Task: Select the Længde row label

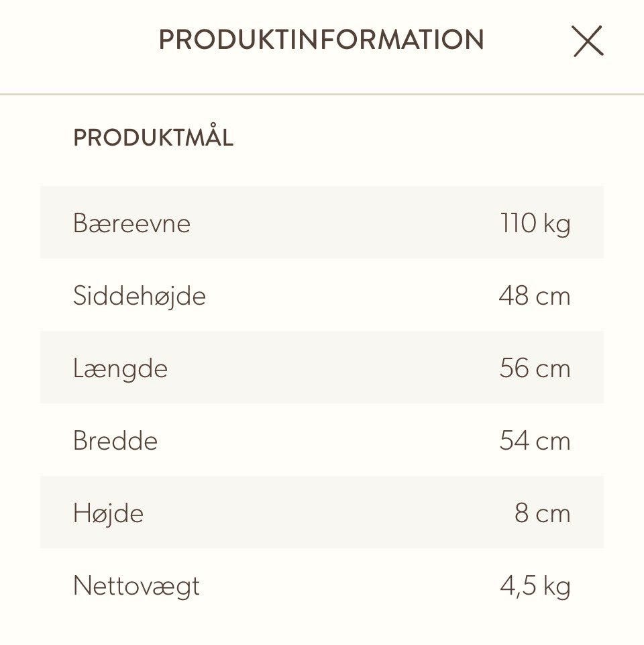Action: click(120, 369)
